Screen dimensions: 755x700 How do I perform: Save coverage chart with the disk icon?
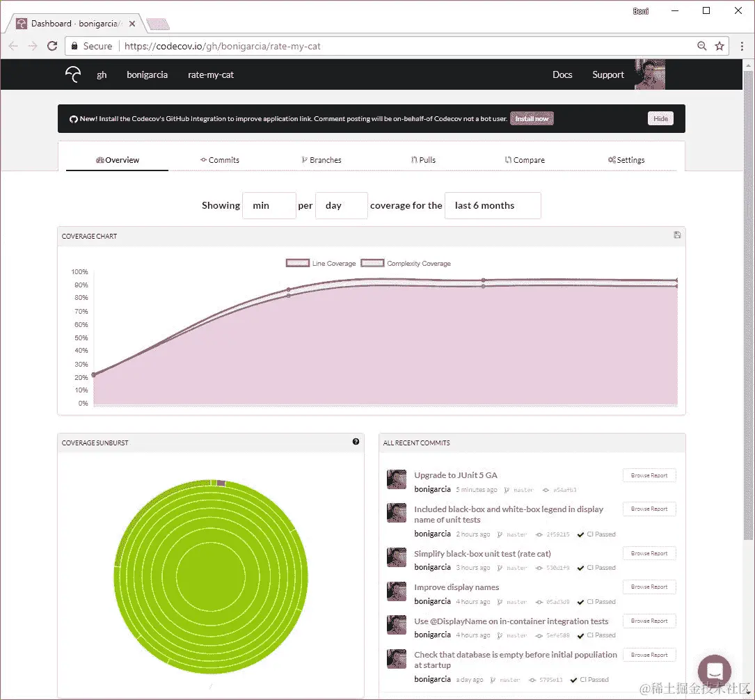pos(677,235)
